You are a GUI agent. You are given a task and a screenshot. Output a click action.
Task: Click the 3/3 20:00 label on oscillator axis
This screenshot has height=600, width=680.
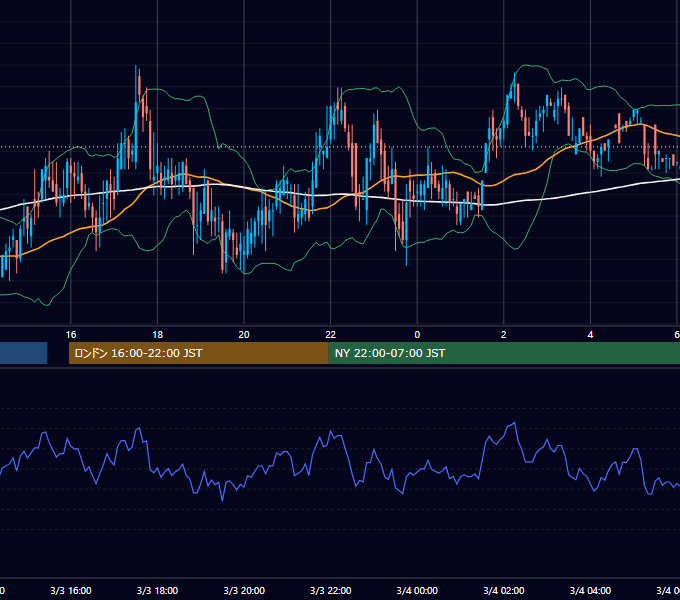[x=244, y=590]
